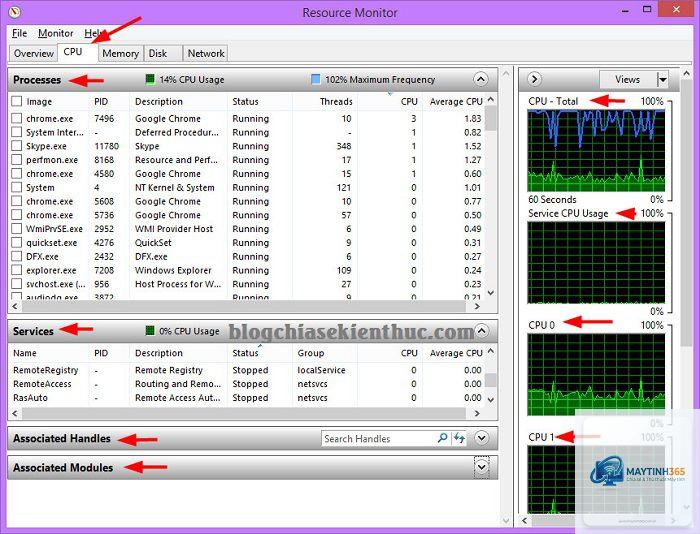Check the box for quickset.exe
The width and height of the screenshot is (700, 534).
(17, 242)
